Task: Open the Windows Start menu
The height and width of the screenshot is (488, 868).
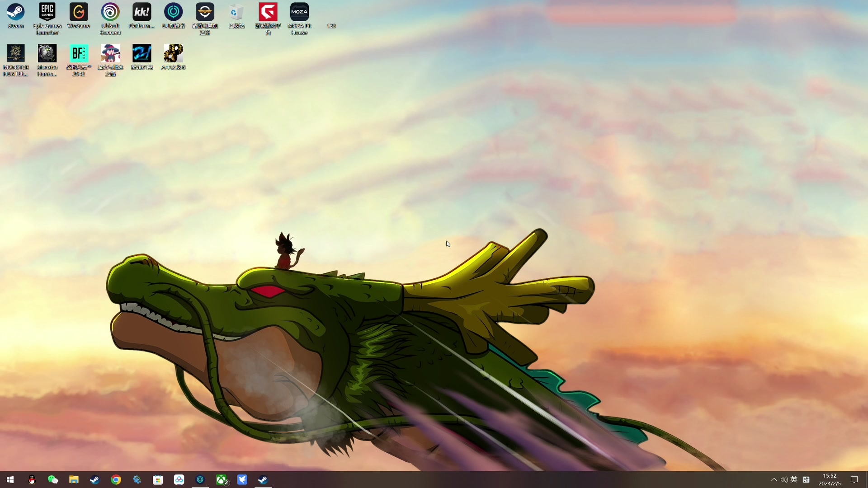Action: pos(10,480)
